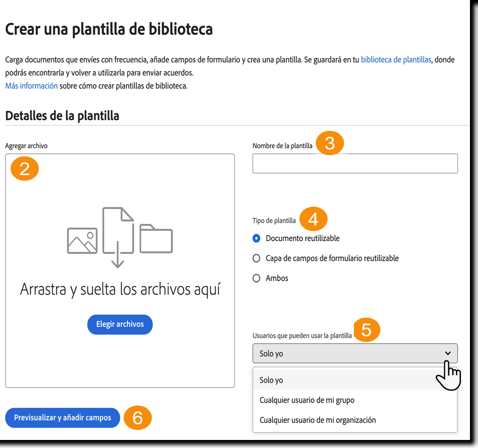
Task: Choose Capa de campos de formulario reutilizable
Action: click(256, 258)
